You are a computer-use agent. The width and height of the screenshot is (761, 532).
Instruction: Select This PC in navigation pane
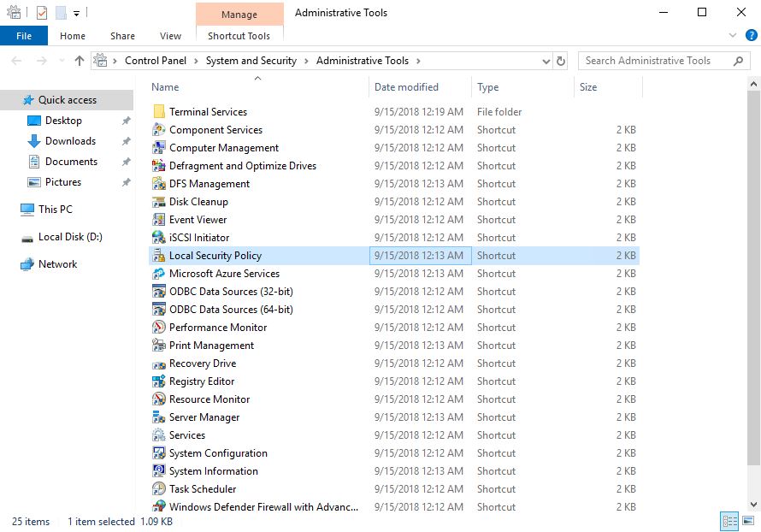pyautogui.click(x=55, y=210)
